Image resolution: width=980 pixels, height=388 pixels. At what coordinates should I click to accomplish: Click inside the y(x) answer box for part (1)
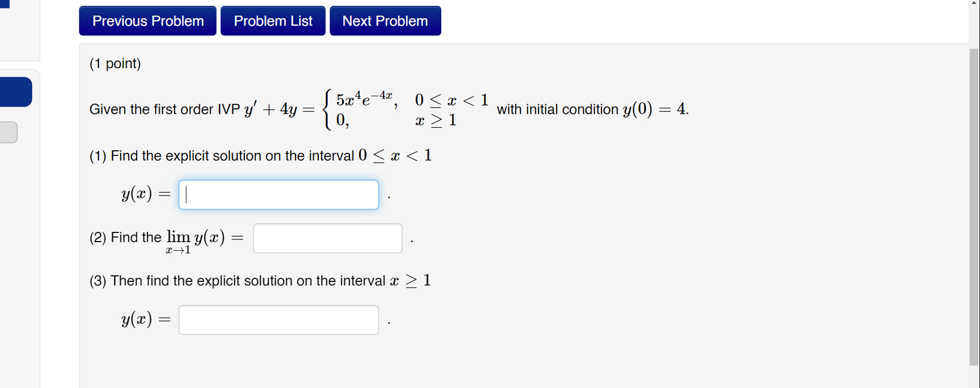coord(278,194)
